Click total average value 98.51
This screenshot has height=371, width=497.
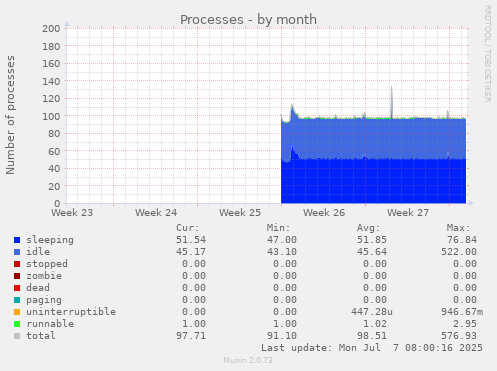click(372, 336)
